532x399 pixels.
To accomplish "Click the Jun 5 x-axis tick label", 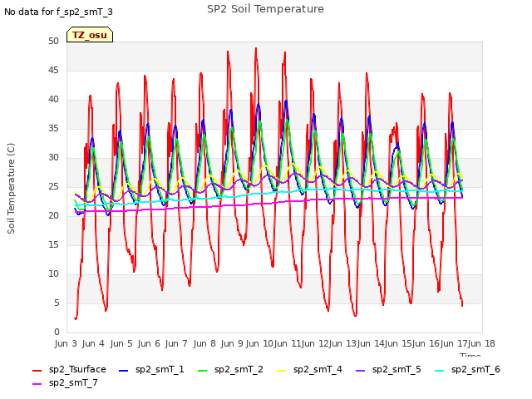I will pos(121,343).
